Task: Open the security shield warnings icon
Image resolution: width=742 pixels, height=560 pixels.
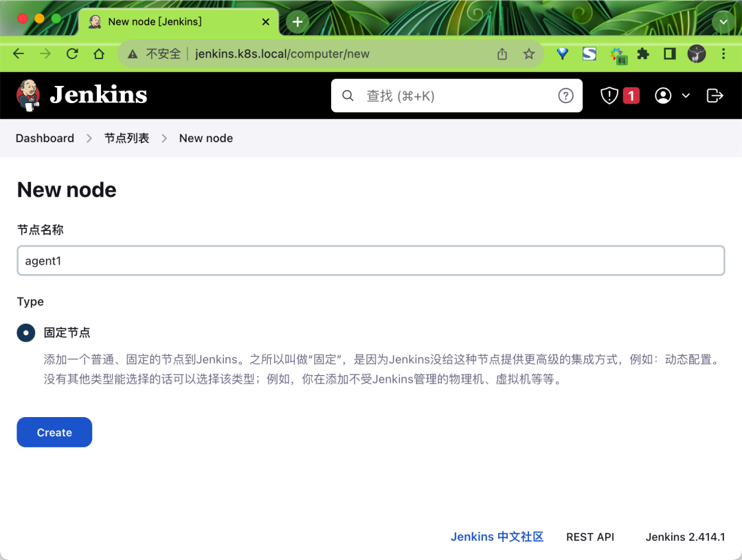Action: click(x=609, y=96)
